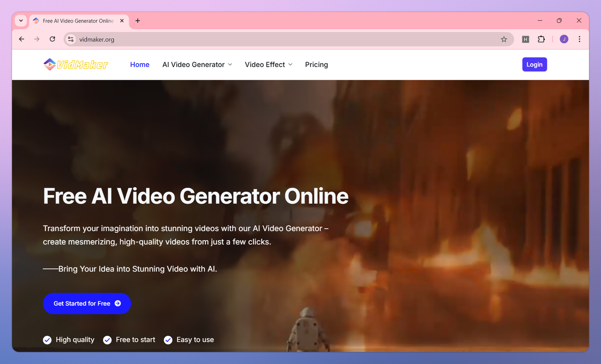Switch to the Free AI Video Generator tab
Viewport: 601px width, 364px height.
75,21
